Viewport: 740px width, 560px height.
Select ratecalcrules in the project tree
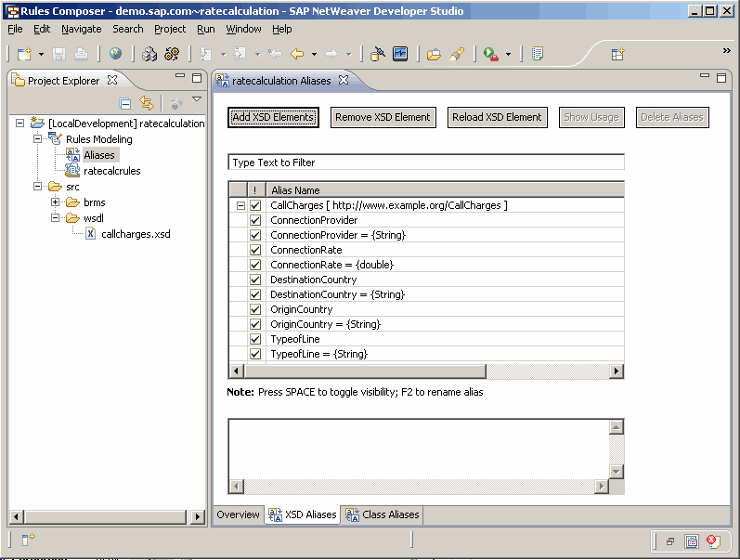(111, 171)
